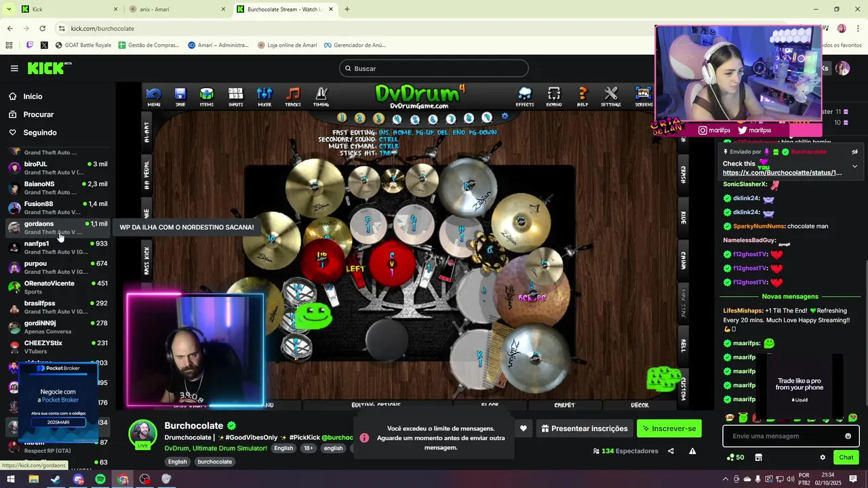The width and height of the screenshot is (868, 488).
Task: Click SonicSlasherX username in chat
Action: tap(745, 184)
